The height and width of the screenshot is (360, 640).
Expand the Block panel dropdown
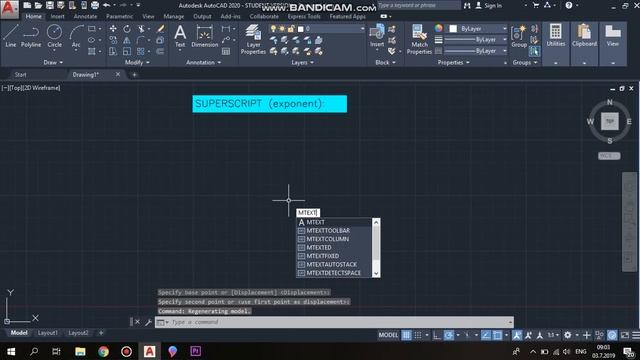(385, 62)
